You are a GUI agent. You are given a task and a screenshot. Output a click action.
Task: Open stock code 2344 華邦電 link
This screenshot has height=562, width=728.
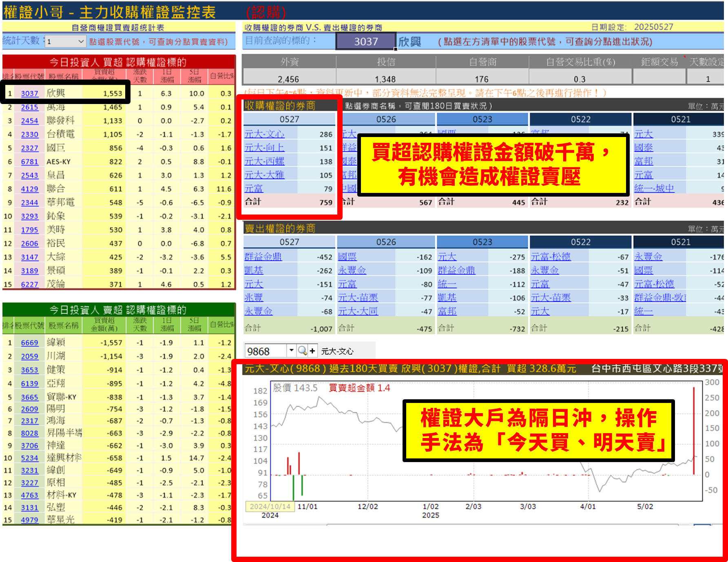30,202
